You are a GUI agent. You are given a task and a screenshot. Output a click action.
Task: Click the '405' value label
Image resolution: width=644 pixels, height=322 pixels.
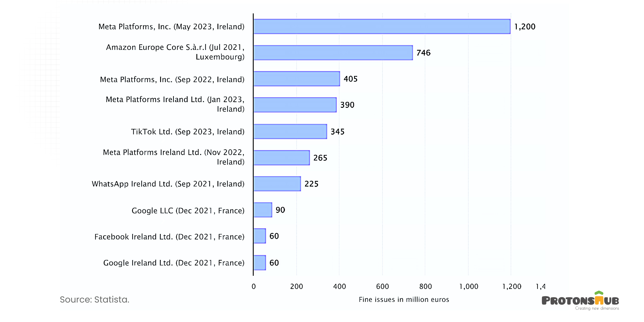point(350,79)
